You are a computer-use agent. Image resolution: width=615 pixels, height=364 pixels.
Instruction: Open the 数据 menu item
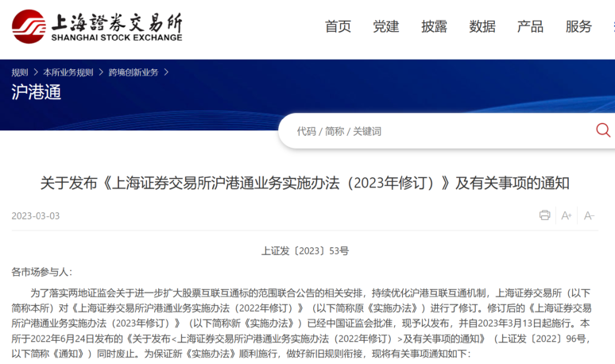click(x=482, y=27)
